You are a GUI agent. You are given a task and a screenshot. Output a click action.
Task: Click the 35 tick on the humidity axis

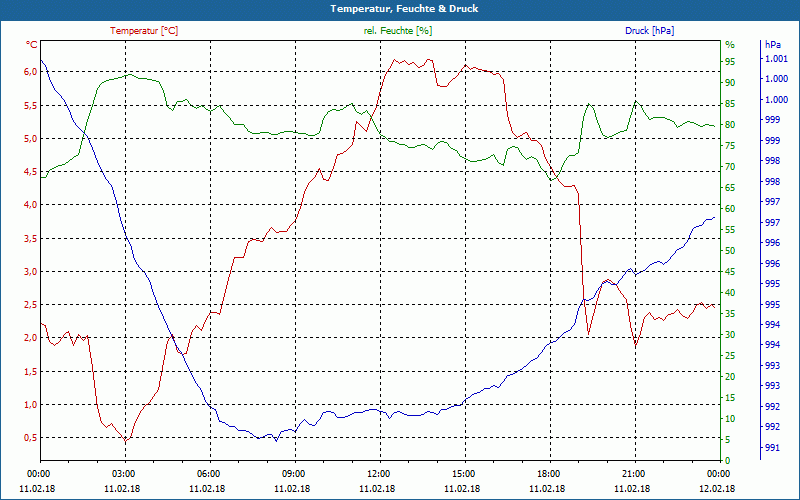[730, 314]
